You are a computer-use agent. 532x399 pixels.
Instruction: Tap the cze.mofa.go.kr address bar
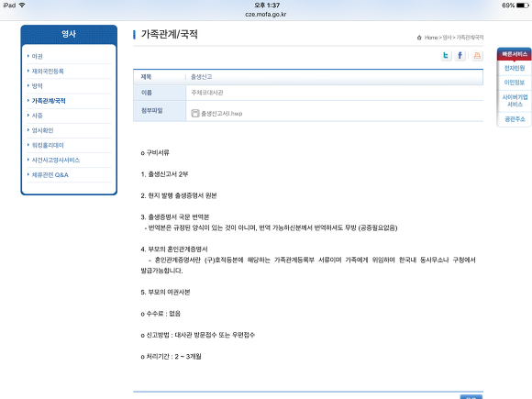266,15
